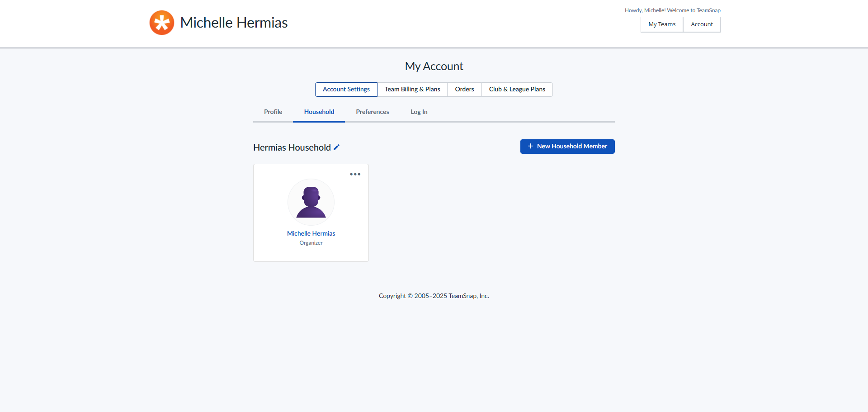Select the Account Settings tab

point(346,90)
